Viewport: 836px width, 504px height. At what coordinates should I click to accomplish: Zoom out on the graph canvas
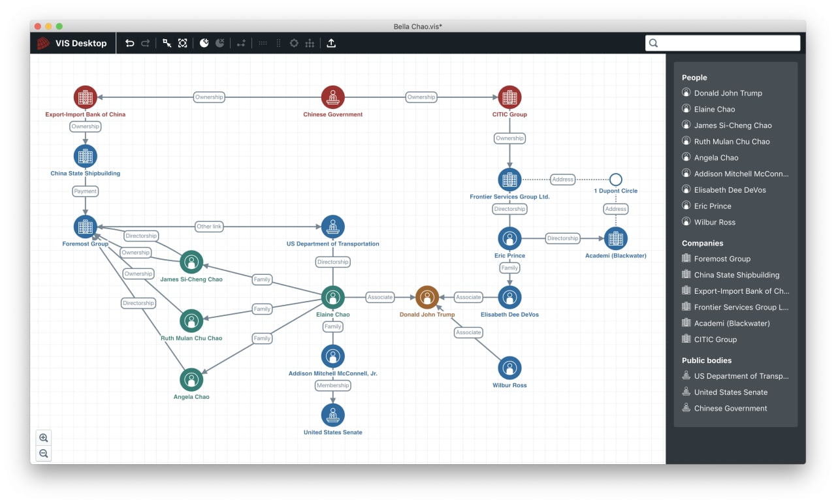(x=44, y=454)
